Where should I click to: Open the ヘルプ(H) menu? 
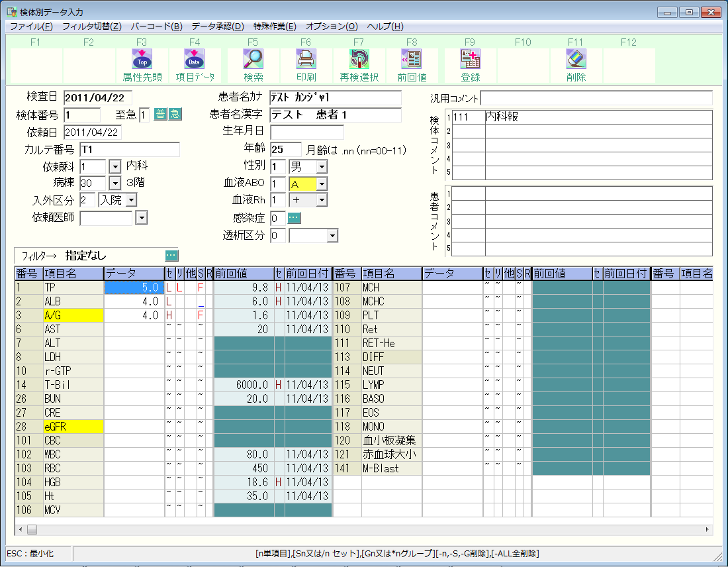click(385, 26)
